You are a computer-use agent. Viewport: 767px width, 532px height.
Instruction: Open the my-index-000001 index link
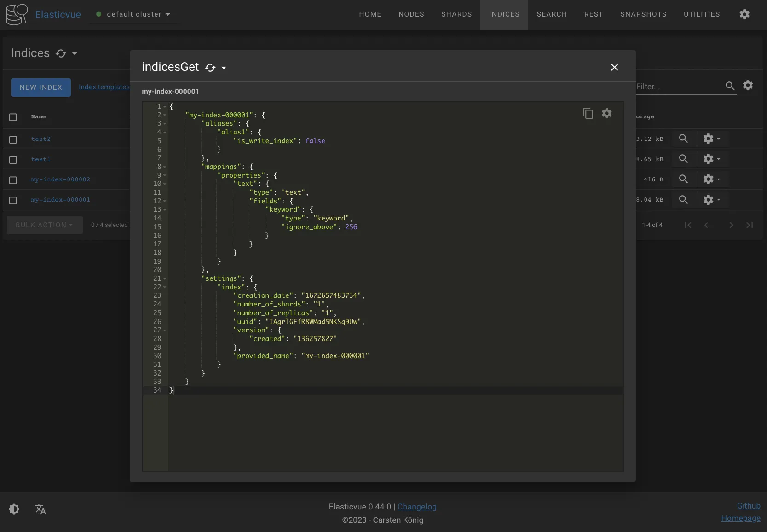pos(61,200)
